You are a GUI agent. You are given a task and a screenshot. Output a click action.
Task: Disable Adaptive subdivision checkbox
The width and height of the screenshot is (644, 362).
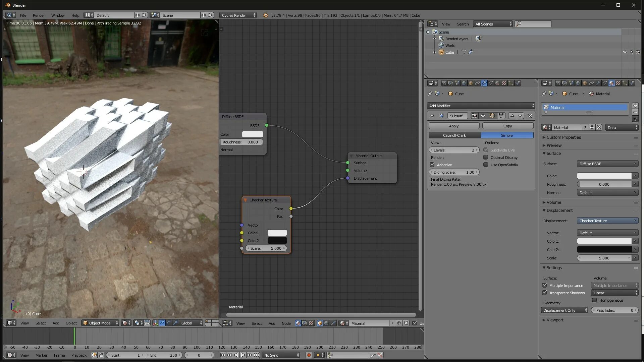pos(432,165)
